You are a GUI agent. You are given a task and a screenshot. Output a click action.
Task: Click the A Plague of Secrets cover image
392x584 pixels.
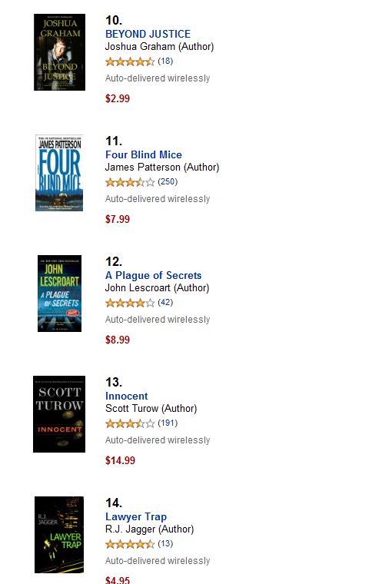pyautogui.click(x=60, y=294)
